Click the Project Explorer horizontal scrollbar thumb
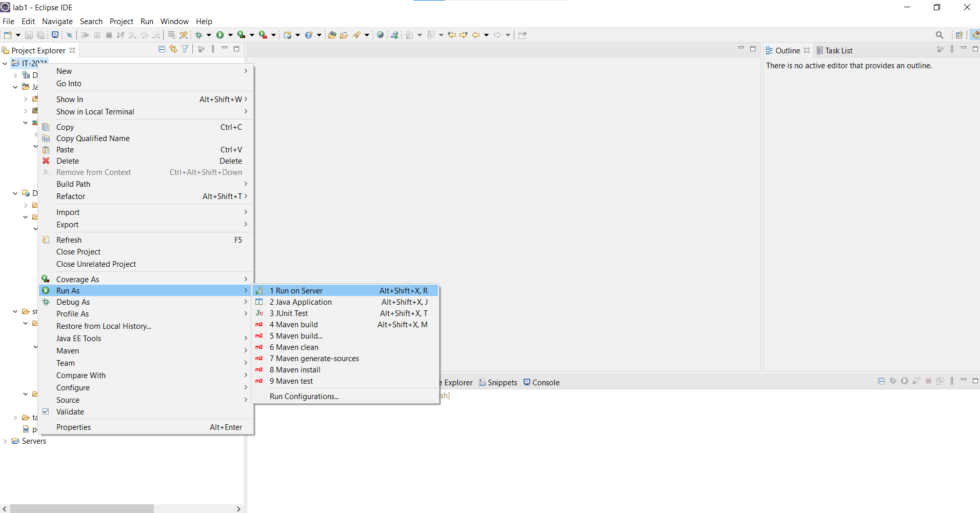The height and width of the screenshot is (513, 980). 82,508
